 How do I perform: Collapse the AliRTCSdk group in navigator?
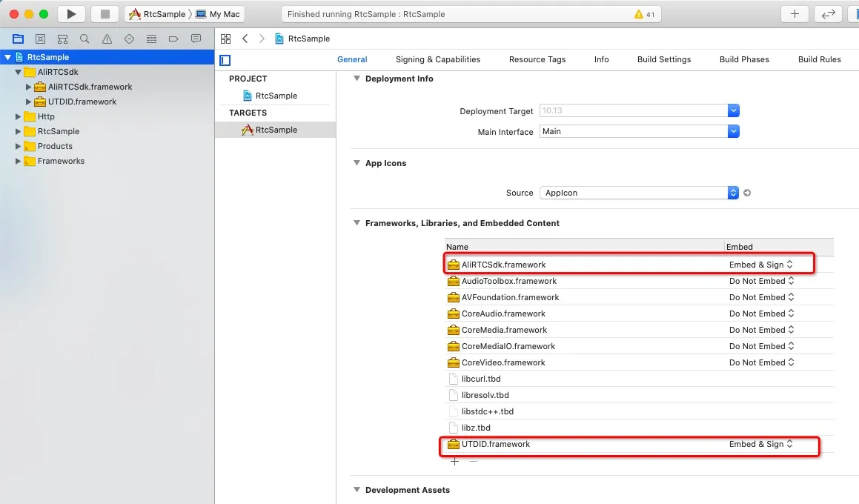tap(18, 73)
